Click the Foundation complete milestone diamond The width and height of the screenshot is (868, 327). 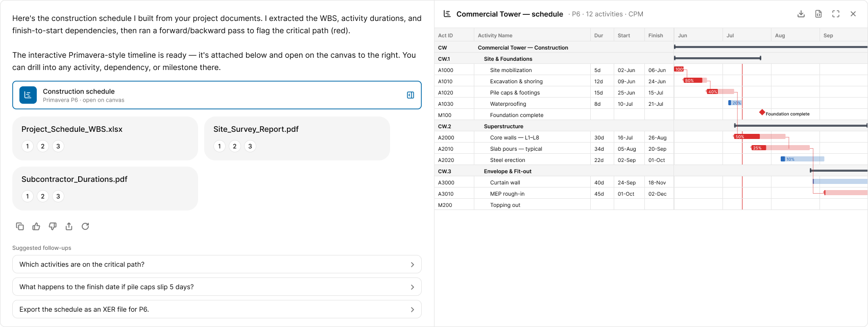762,112
